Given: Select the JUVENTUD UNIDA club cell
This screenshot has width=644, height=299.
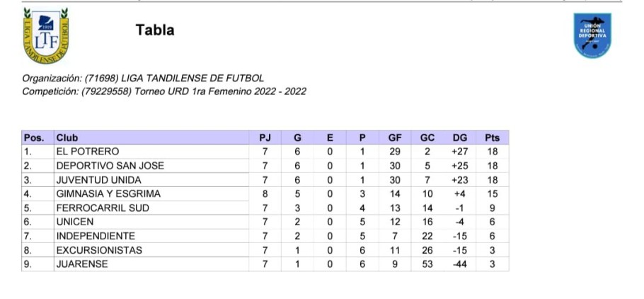Looking at the screenshot, I should [151, 180].
